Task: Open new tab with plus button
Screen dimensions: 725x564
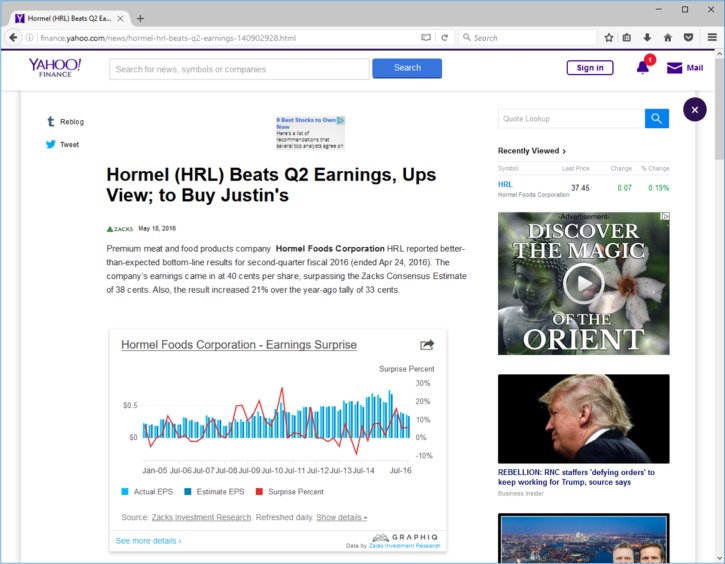Action: click(141, 18)
